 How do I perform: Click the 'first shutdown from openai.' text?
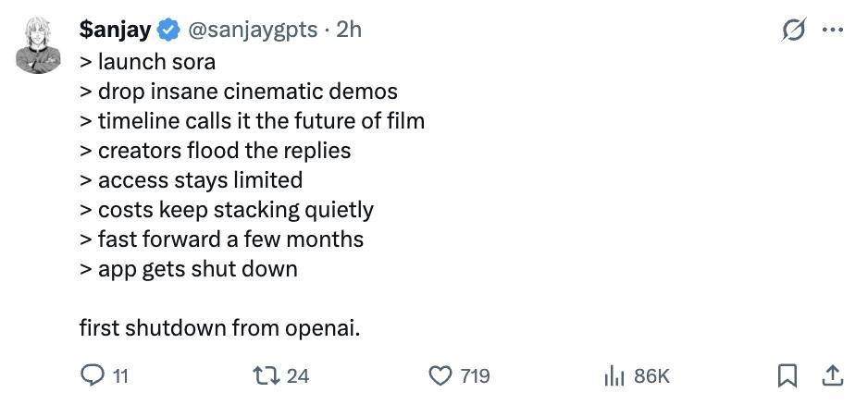click(x=219, y=327)
